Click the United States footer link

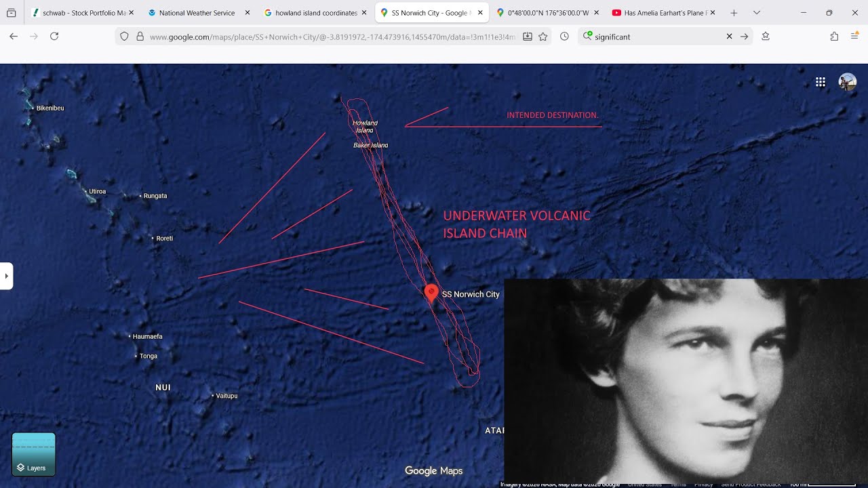pyautogui.click(x=645, y=485)
